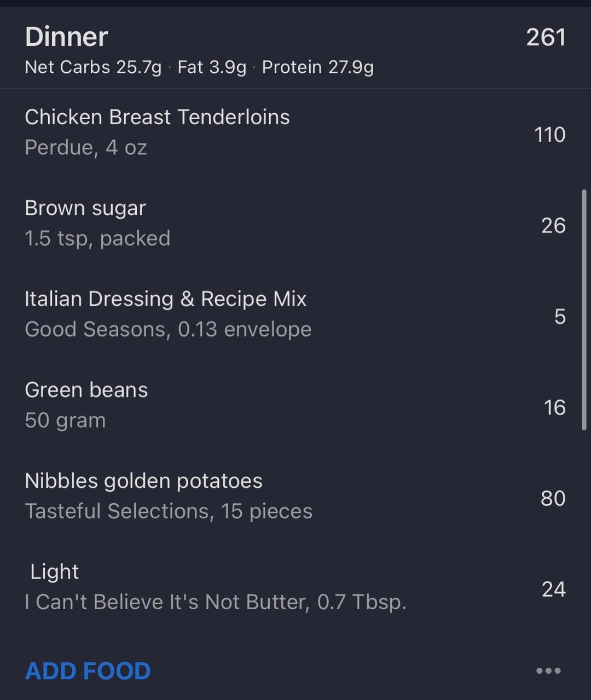Tap Tasteful Selections, 15 pieces serving text

point(169,511)
